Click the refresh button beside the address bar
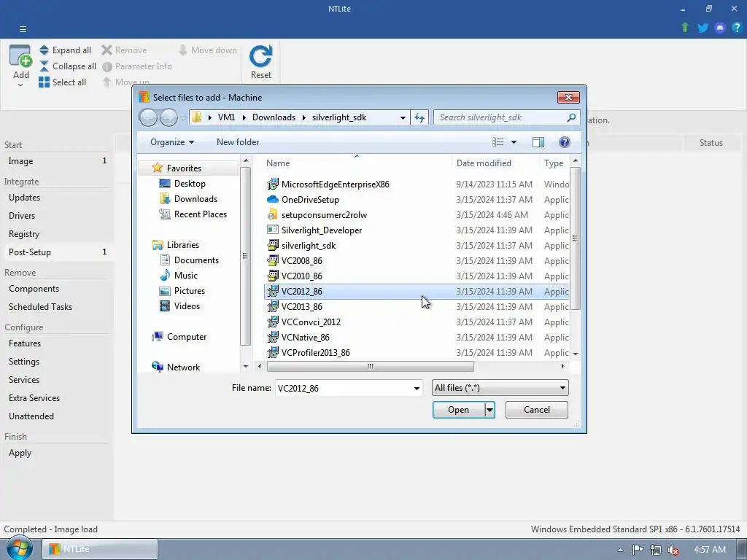This screenshot has height=560, width=747. click(x=419, y=117)
